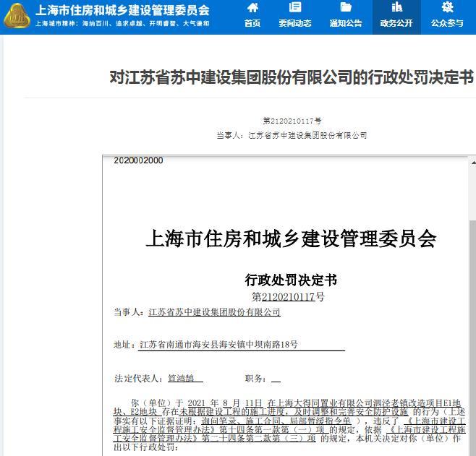Click the code 2020002000 in document
The image size is (476, 456).
click(138, 160)
